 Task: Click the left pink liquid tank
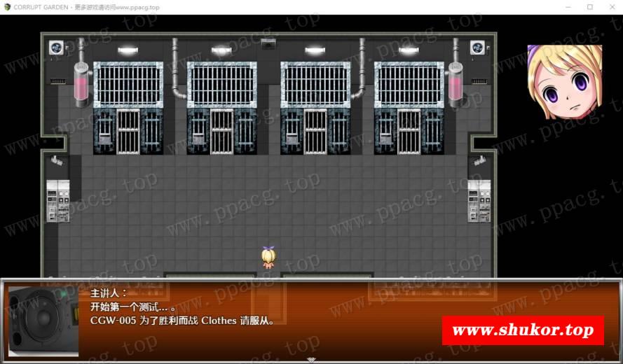[81, 85]
